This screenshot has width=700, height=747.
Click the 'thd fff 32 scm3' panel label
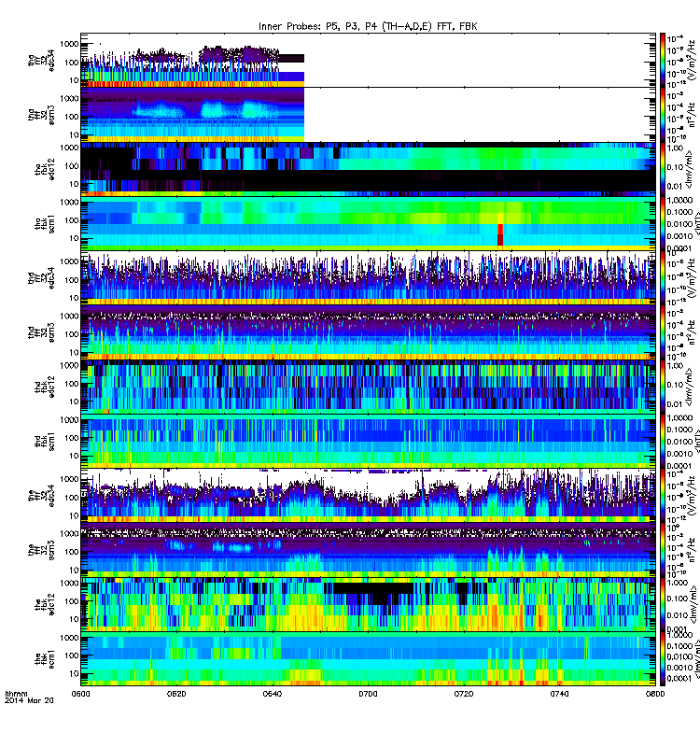point(41,332)
